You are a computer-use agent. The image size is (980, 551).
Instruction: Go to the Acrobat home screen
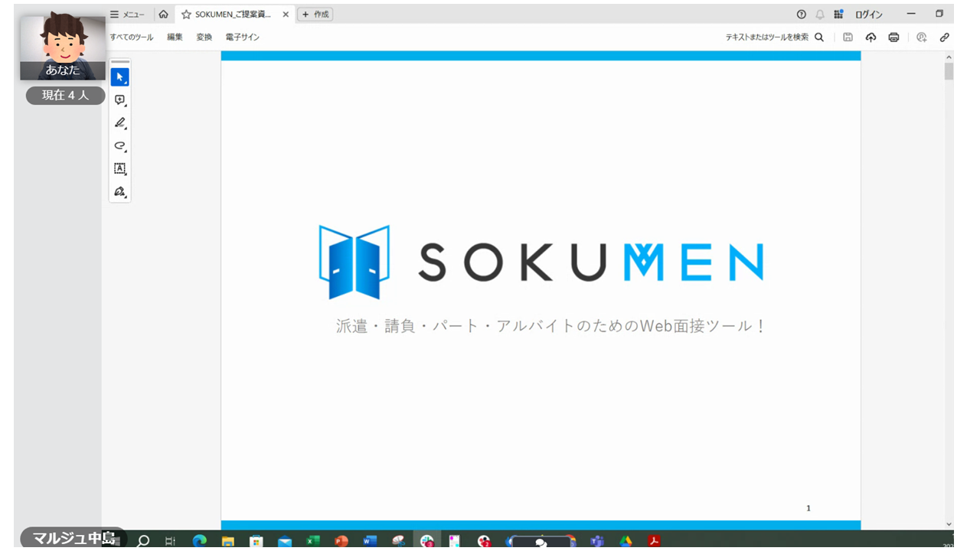point(163,15)
